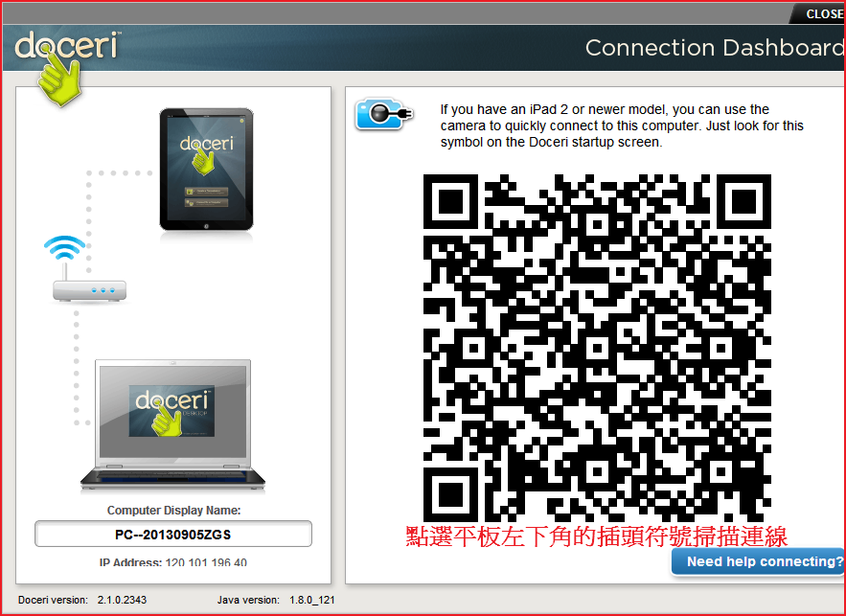Click the Java version 1.8.0_121 text
This screenshot has height=616, width=846.
(x=276, y=600)
